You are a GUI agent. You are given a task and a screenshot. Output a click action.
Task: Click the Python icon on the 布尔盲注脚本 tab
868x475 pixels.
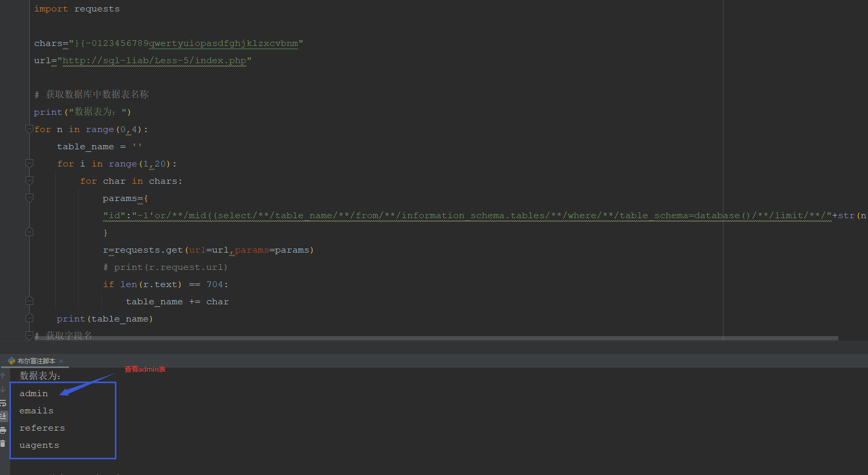pyautogui.click(x=11, y=361)
